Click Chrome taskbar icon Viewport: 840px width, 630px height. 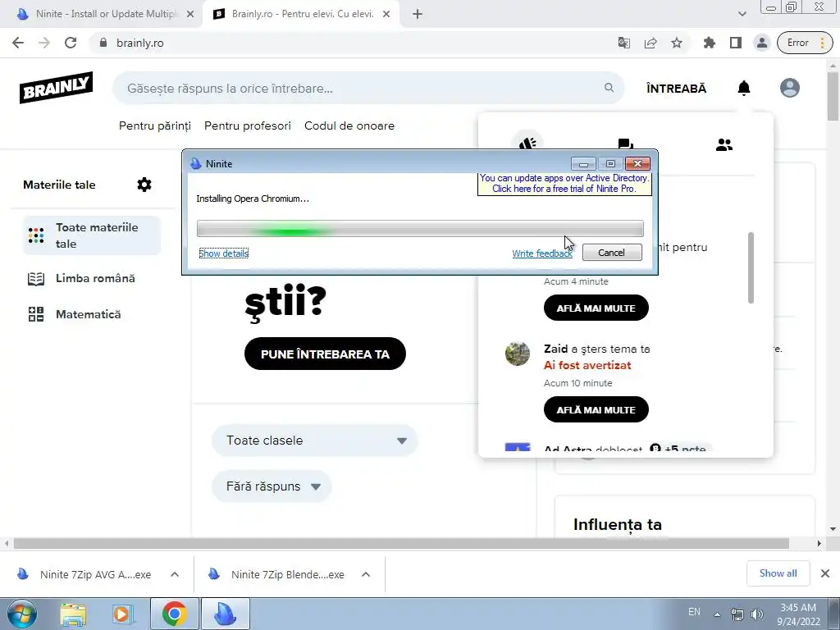tap(174, 614)
